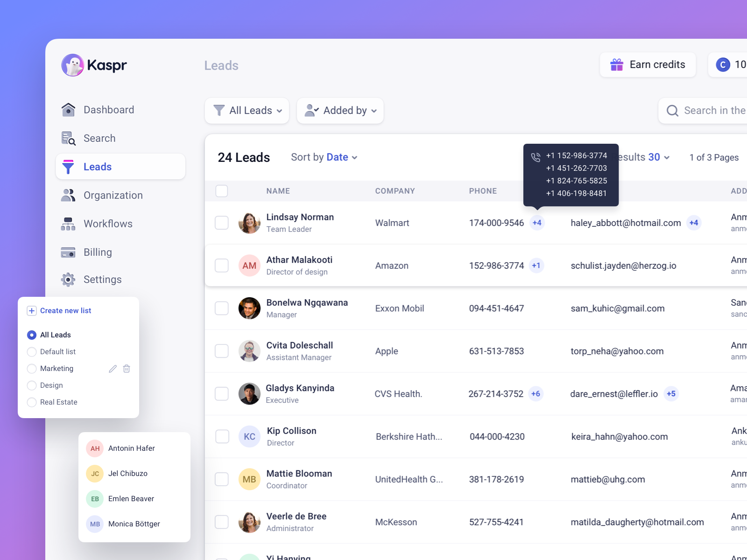Image resolution: width=747 pixels, height=560 pixels.
Task: Select the Dashboard home icon
Action: (x=68, y=109)
